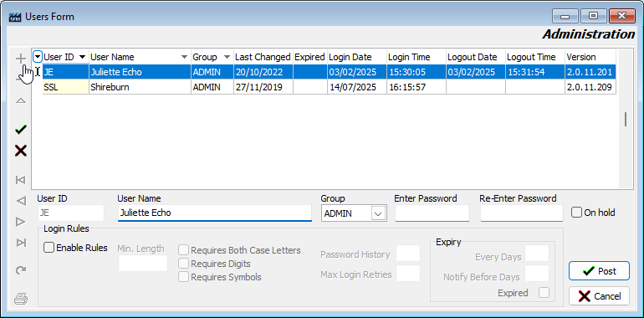644x318 pixels.
Task: Click the Users Form title bar app icon
Action: coord(15,17)
